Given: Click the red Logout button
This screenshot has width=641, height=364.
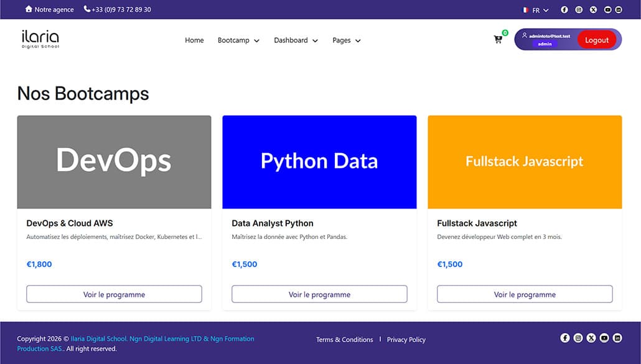Looking at the screenshot, I should click(596, 40).
